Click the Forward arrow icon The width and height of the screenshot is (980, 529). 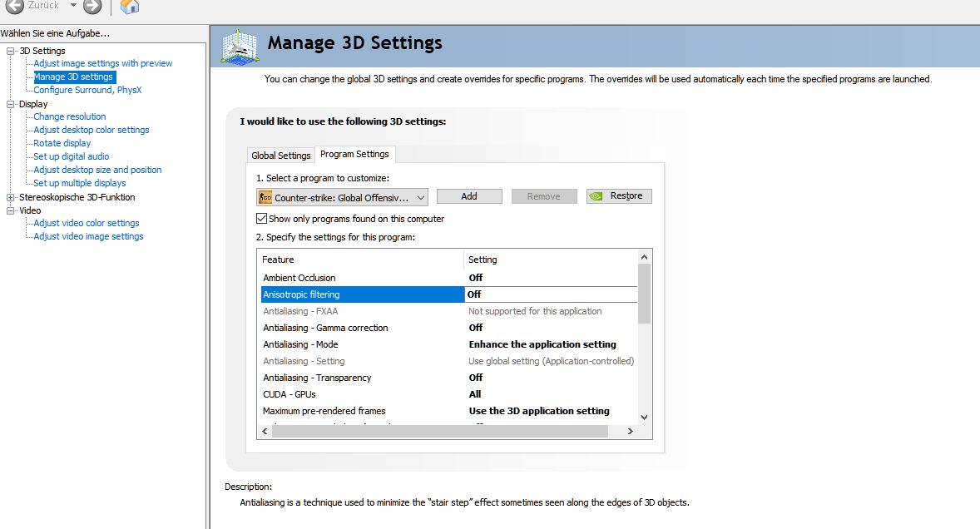pyautogui.click(x=92, y=7)
